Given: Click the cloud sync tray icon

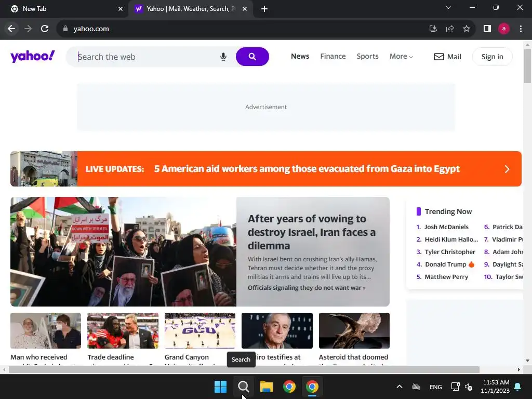Looking at the screenshot, I should [416, 387].
